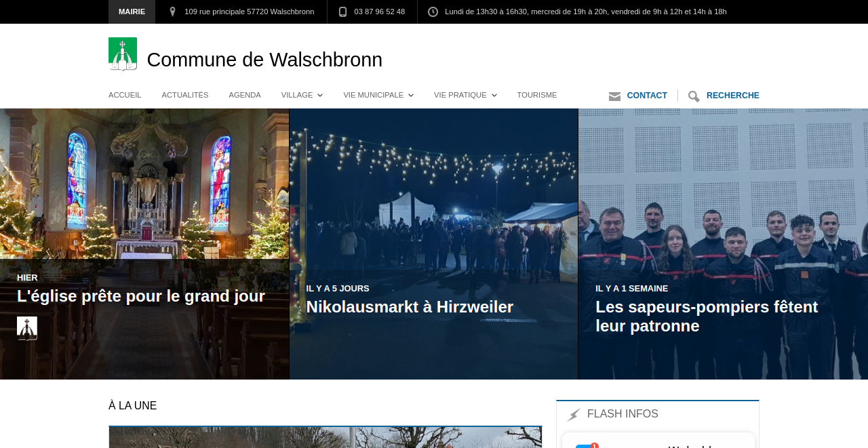The image size is (868, 448).
Task: Click the phone number 03 87 96 52 48
Action: (380, 12)
